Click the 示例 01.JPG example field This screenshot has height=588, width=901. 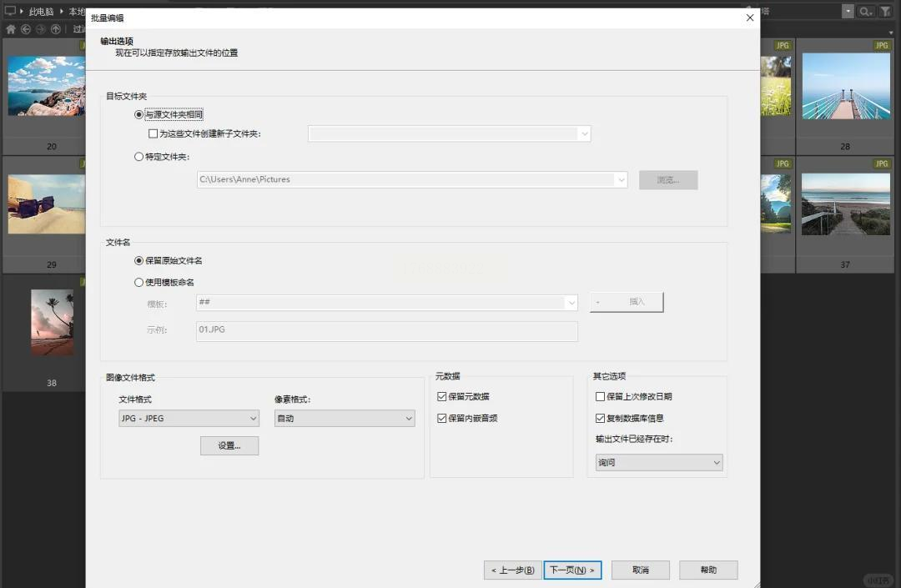click(x=387, y=331)
